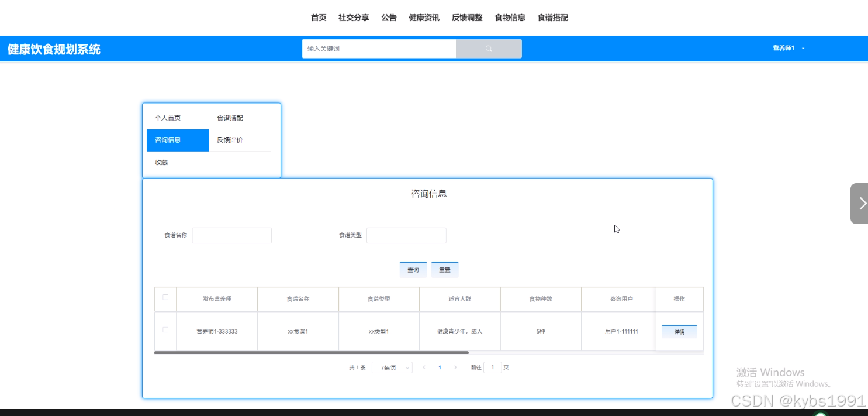Go to previous page arrow
The width and height of the screenshot is (868, 416).
424,367
